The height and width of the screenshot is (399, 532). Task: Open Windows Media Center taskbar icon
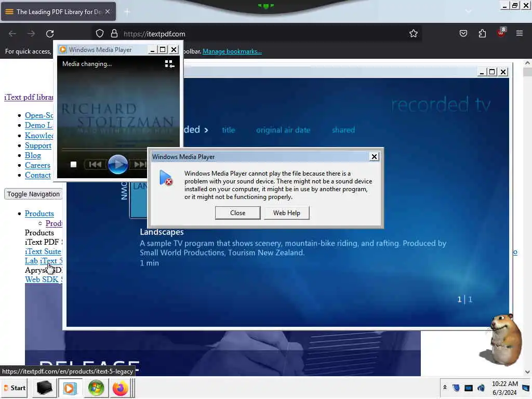point(96,388)
